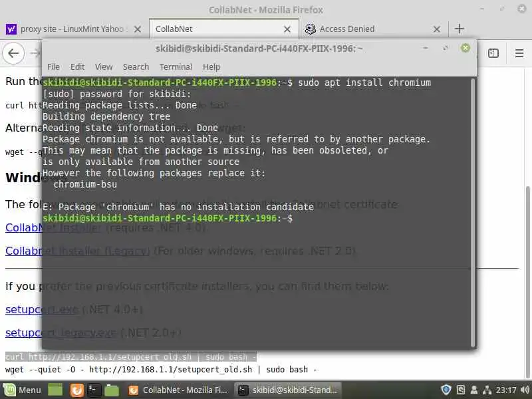The width and height of the screenshot is (532, 399).
Task: Minimize the terminal window
Action: coord(425,48)
